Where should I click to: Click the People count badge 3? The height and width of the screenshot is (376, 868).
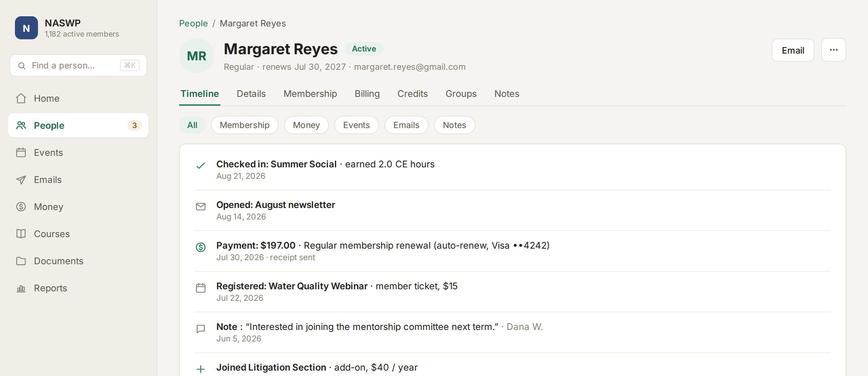(135, 125)
